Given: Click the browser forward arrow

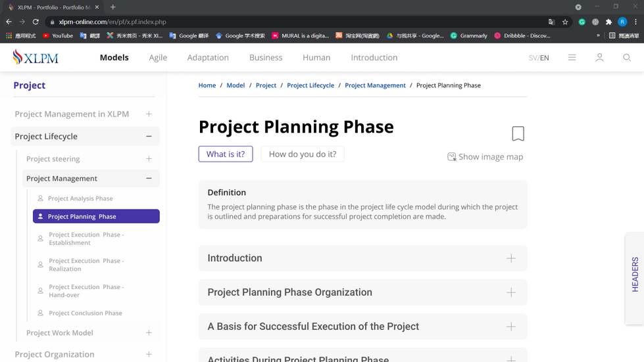Looking at the screenshot, I should 22,22.
